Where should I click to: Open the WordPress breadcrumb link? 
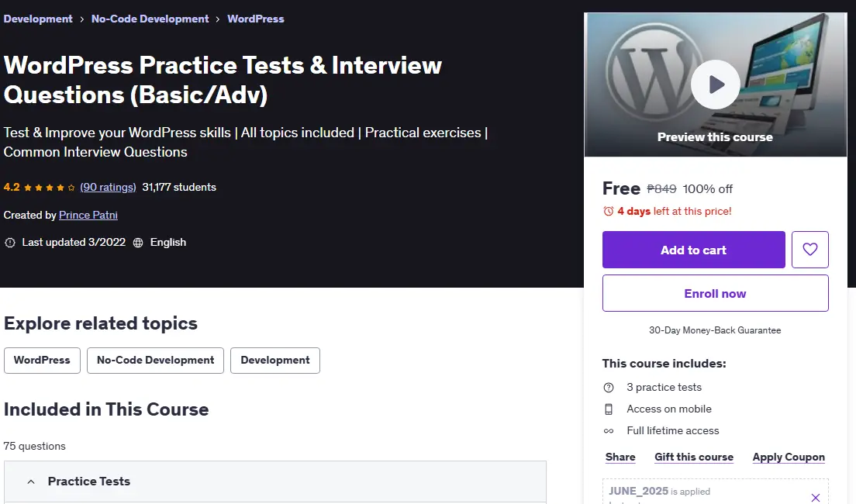click(256, 19)
